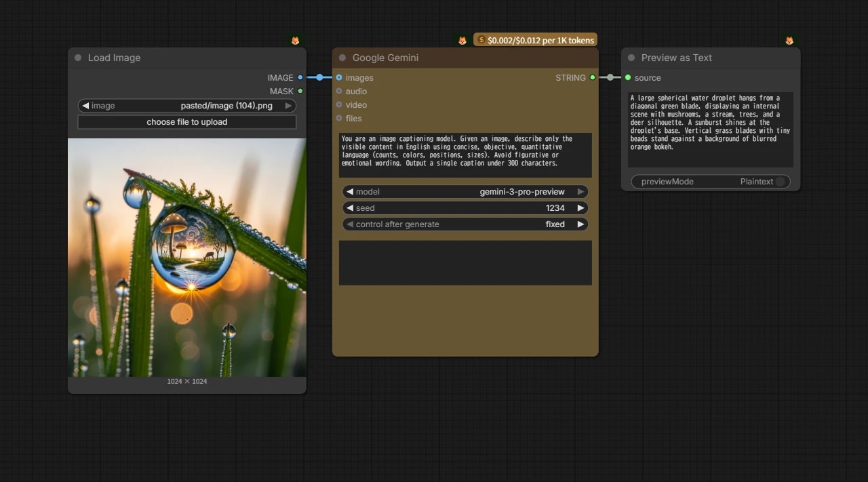The image size is (868, 482).
Task: Click the midpoint dot on the IMAGE-to-images link
Action: (319, 77)
